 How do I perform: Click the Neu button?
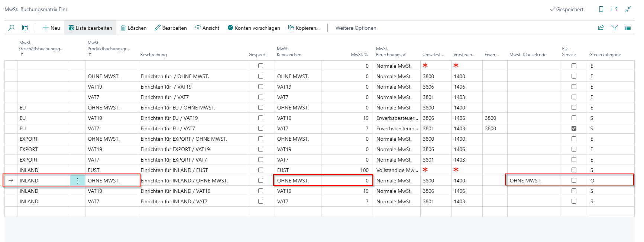coord(51,28)
